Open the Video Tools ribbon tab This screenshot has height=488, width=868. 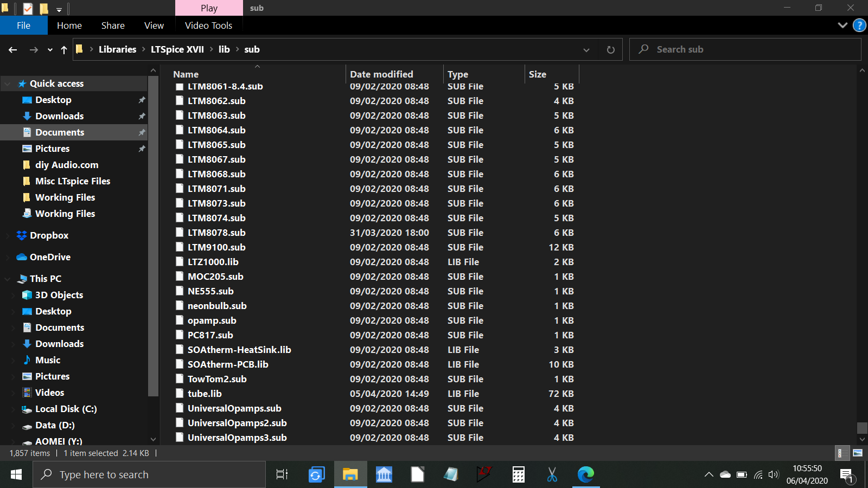(x=208, y=25)
